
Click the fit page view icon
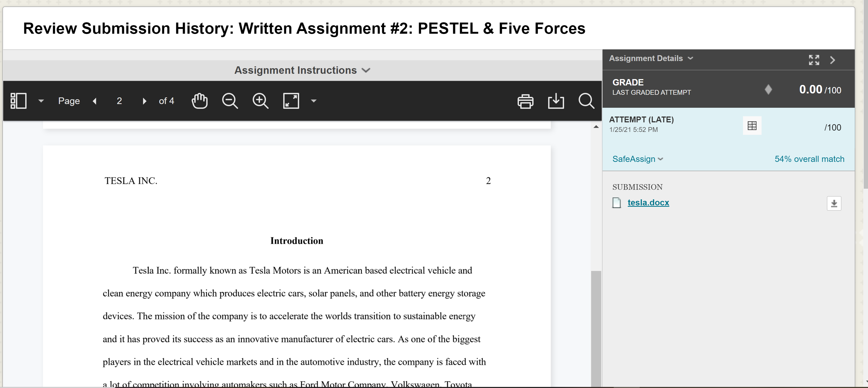(x=291, y=101)
